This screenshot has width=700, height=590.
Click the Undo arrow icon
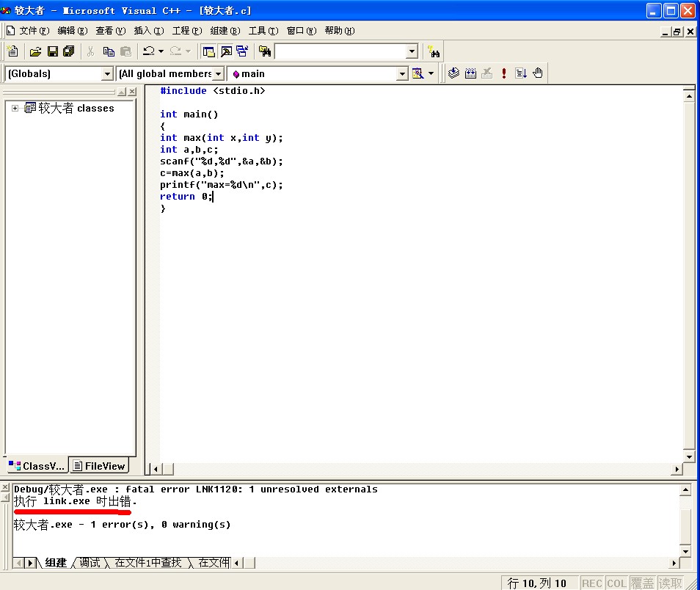149,51
